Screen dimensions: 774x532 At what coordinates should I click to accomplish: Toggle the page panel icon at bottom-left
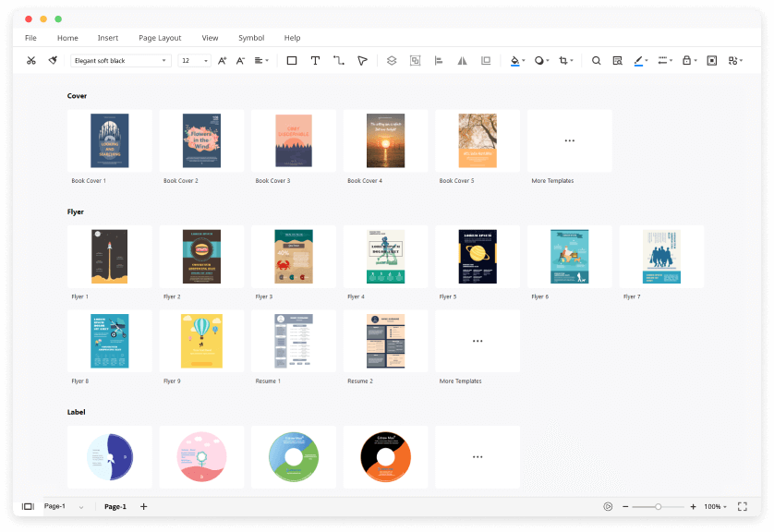[28, 506]
